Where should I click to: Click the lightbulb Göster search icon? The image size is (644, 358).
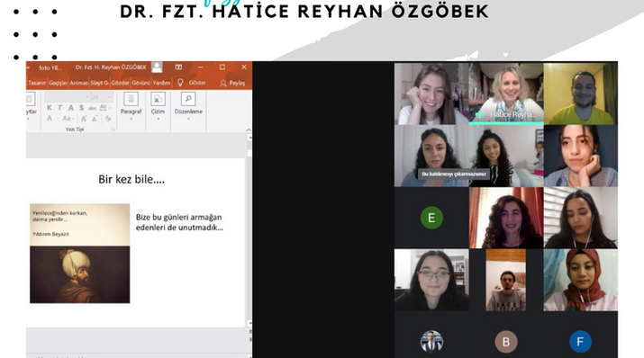180,83
